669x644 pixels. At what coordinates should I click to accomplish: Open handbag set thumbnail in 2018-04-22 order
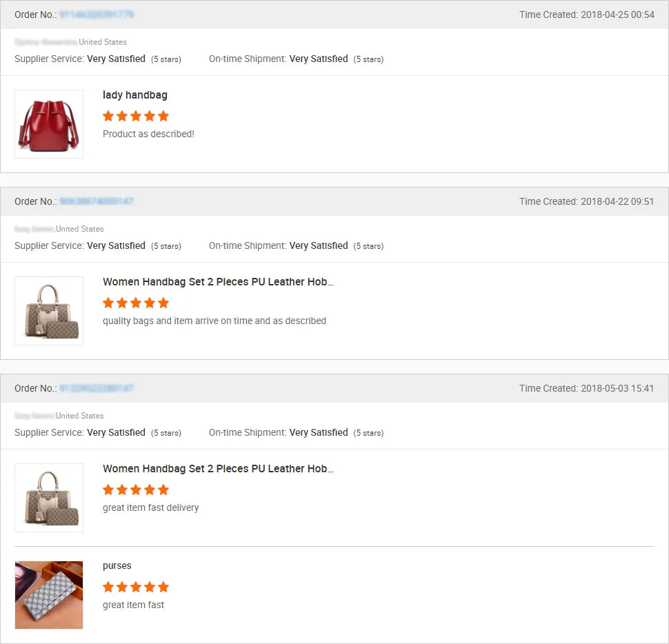(x=49, y=311)
